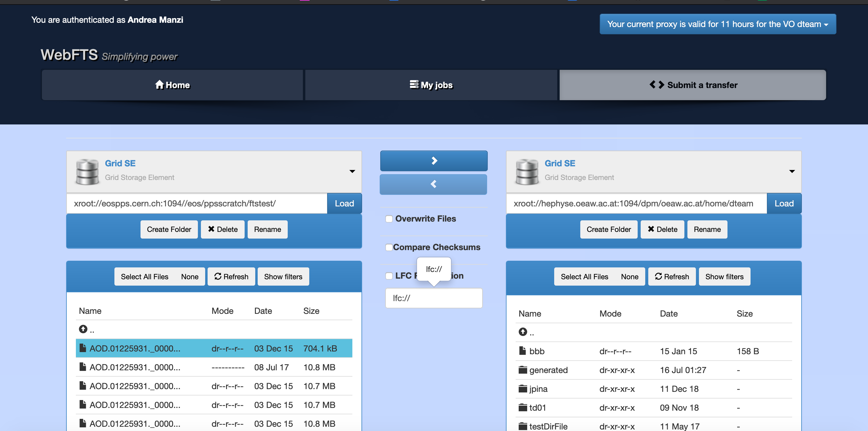Click the left-arrow transfer button
Image resolution: width=868 pixels, height=431 pixels.
[x=433, y=184]
